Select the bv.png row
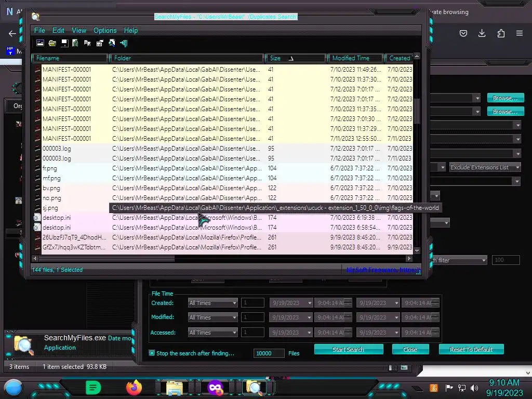Image resolution: width=532 pixels, height=399 pixels. coord(223,188)
